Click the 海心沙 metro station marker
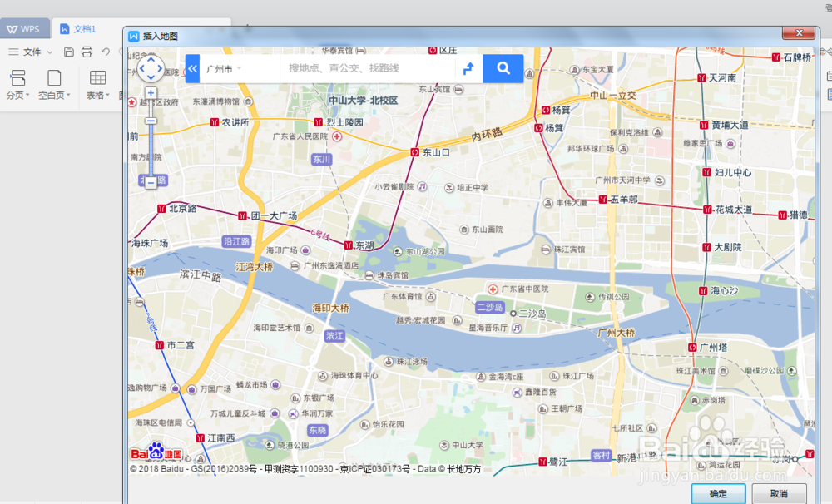This screenshot has width=832, height=504. coord(703,291)
